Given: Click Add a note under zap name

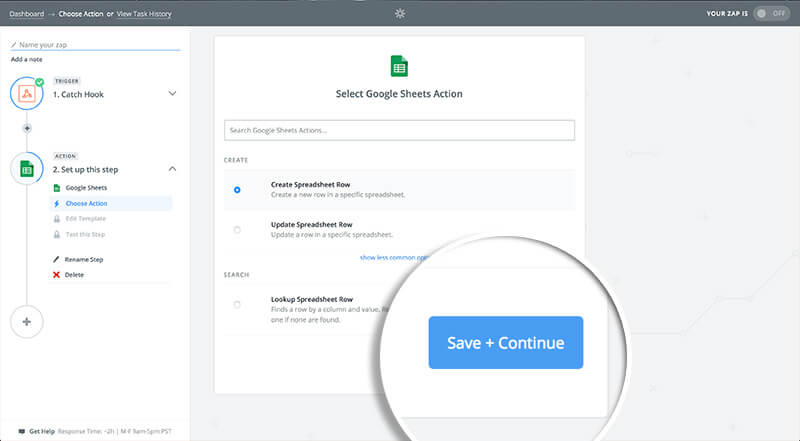Looking at the screenshot, I should [x=27, y=59].
